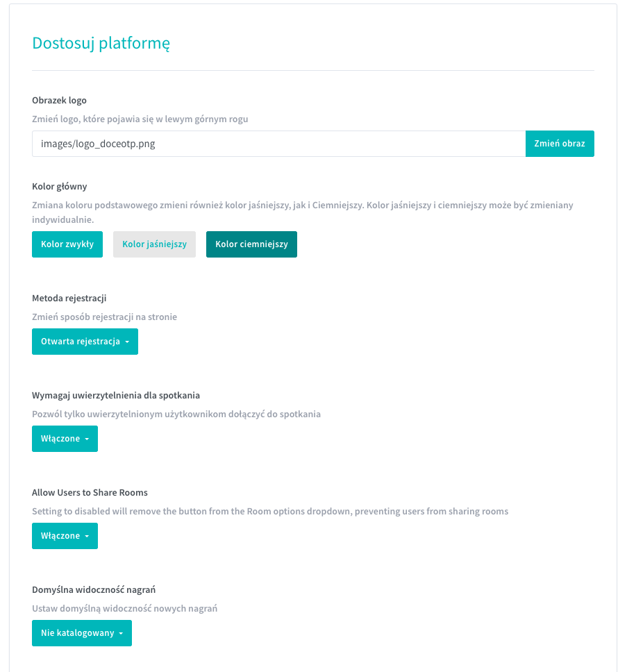Expand Włączone dropdown under Wymagaj uwierzytelnienia
Screen dimensions: 627x672
[x=65, y=439]
